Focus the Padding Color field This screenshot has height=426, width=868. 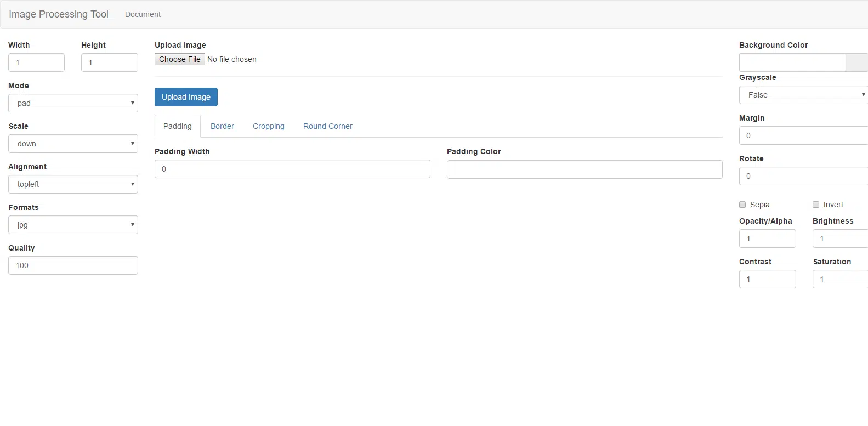coord(584,169)
